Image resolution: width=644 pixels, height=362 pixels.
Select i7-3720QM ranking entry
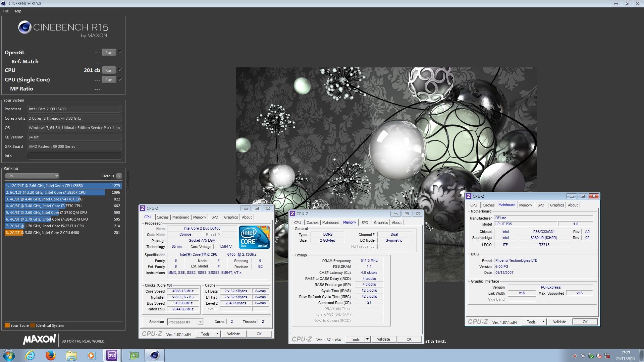(x=63, y=213)
